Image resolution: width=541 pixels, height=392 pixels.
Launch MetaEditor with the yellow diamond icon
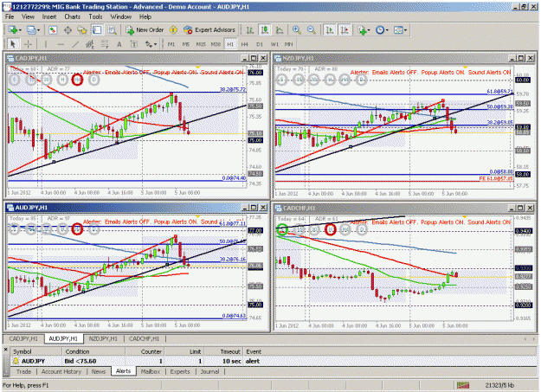(173, 30)
